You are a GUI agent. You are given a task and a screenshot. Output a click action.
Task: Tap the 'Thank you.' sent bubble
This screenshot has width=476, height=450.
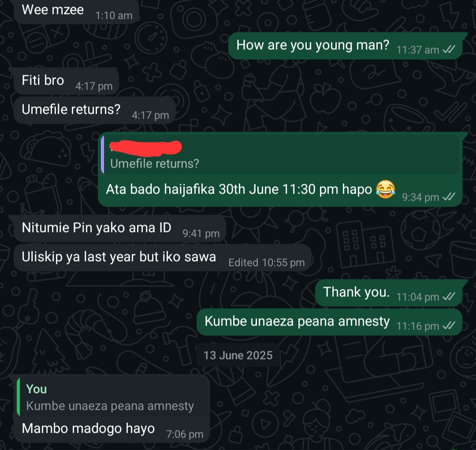356,292
